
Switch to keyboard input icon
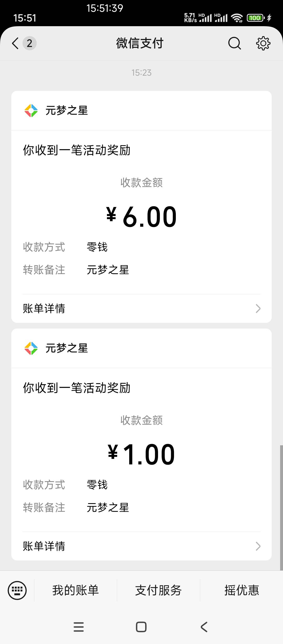tap(17, 590)
